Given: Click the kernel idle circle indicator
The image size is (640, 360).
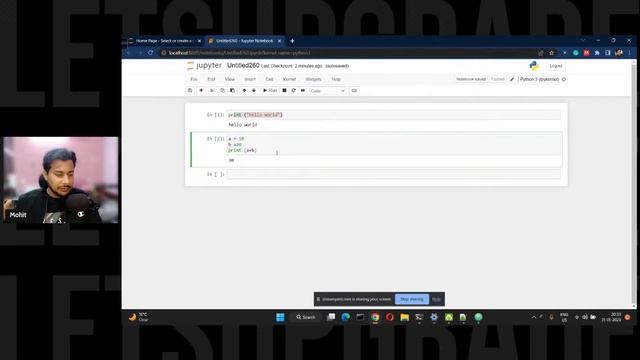Looking at the screenshot, I should point(564,79).
